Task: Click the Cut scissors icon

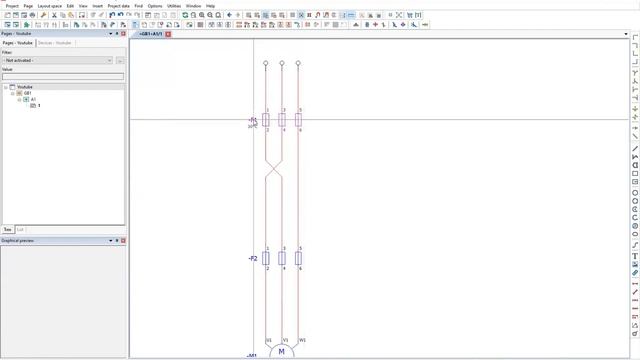Action: tap(54, 15)
